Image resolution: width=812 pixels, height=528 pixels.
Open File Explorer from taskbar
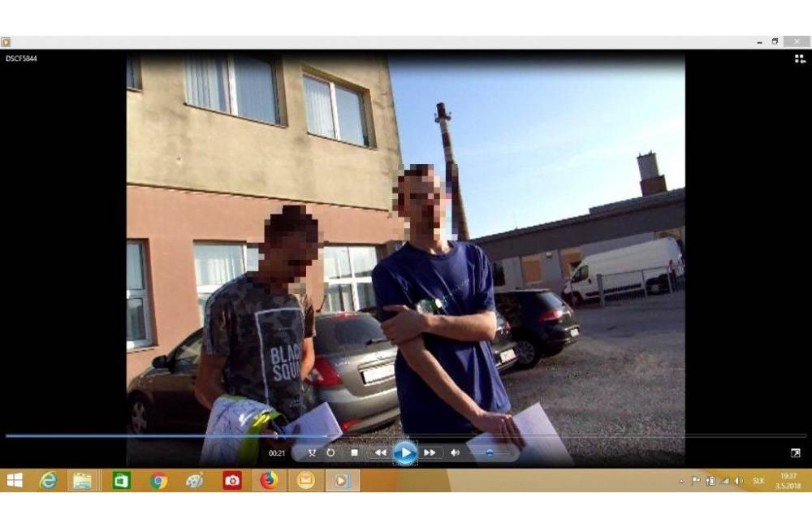[82, 480]
